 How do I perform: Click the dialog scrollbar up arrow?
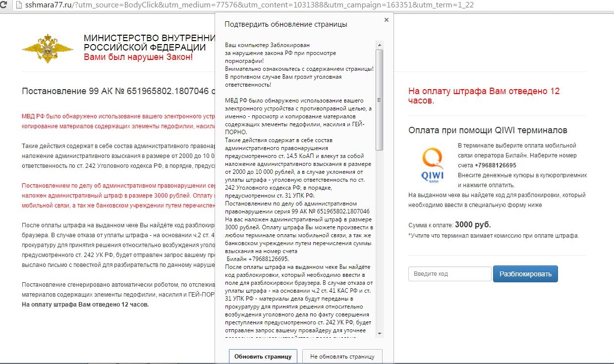point(380,46)
